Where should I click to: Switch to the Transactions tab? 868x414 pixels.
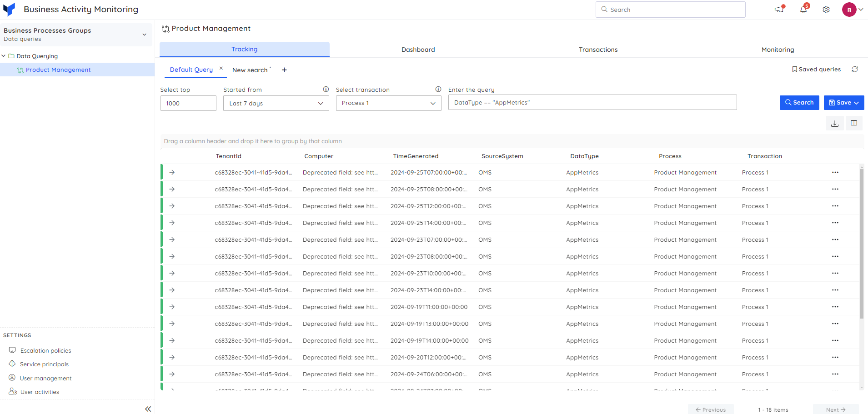coord(598,50)
